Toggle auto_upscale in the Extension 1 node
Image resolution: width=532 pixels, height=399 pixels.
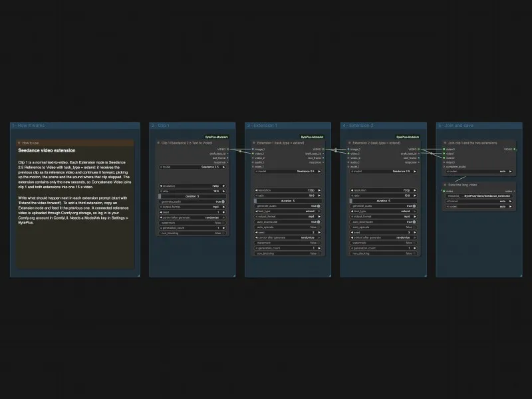(288, 227)
